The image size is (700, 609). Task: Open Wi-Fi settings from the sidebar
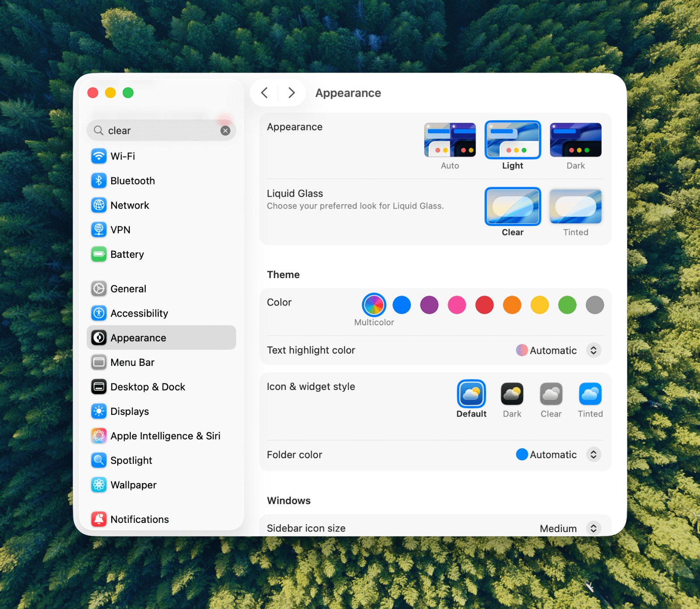pyautogui.click(x=122, y=156)
